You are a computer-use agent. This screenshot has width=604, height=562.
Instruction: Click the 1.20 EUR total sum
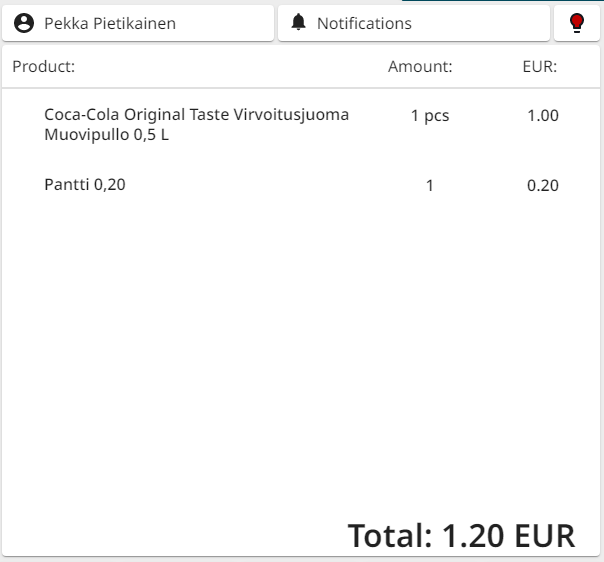point(508,536)
